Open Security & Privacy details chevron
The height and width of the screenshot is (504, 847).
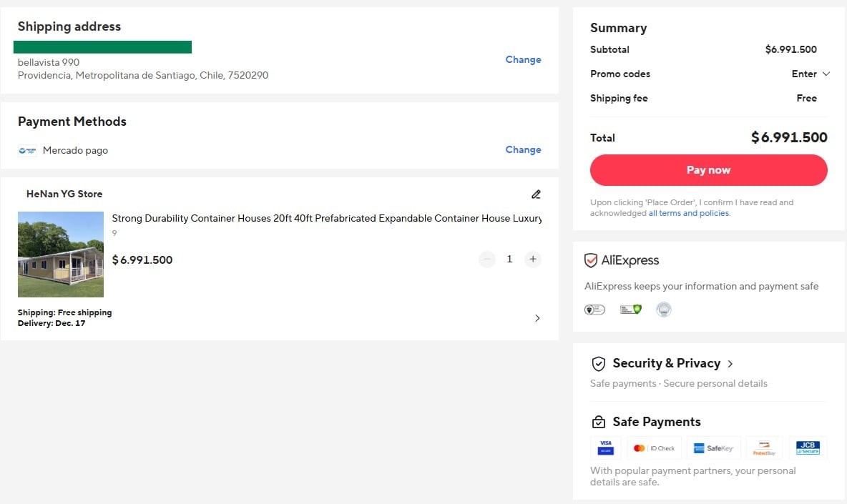click(x=730, y=364)
